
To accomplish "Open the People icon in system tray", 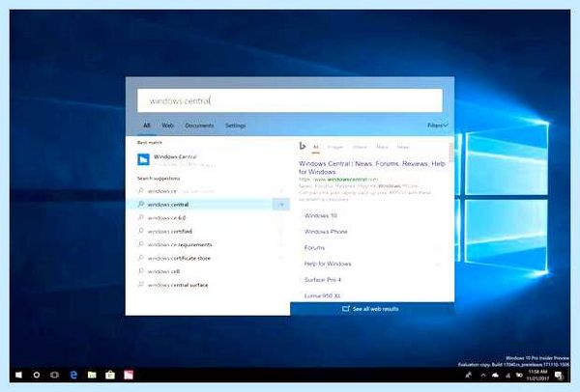I will click(468, 375).
